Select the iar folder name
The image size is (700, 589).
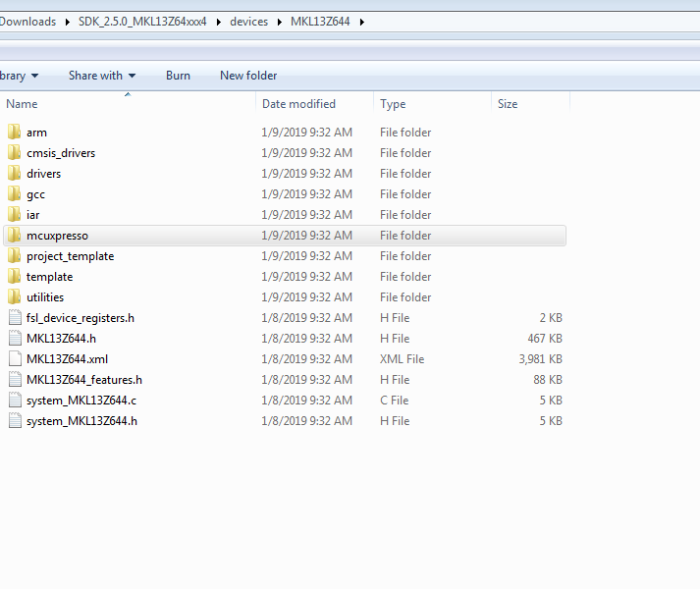[32, 215]
